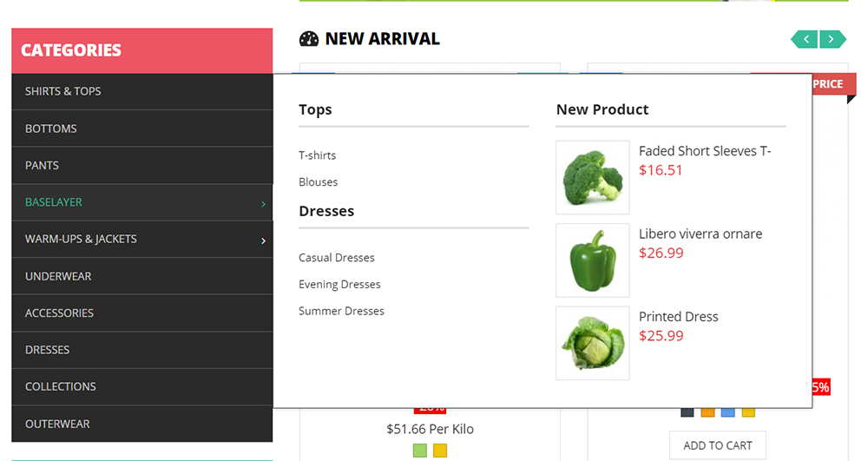Pick the light green color swatch
Screen dimensions: 868x461
pos(420,451)
